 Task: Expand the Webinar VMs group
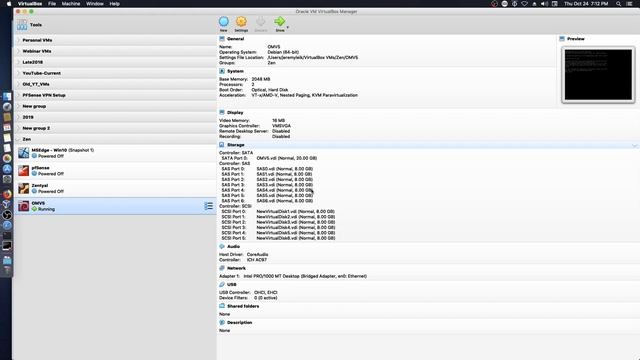click(18, 51)
